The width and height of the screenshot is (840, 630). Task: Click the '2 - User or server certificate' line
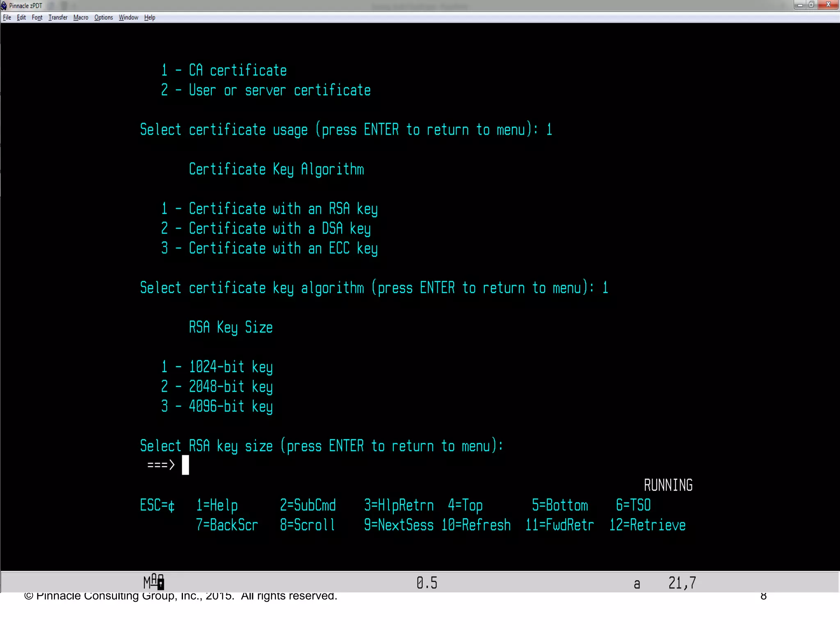(266, 90)
